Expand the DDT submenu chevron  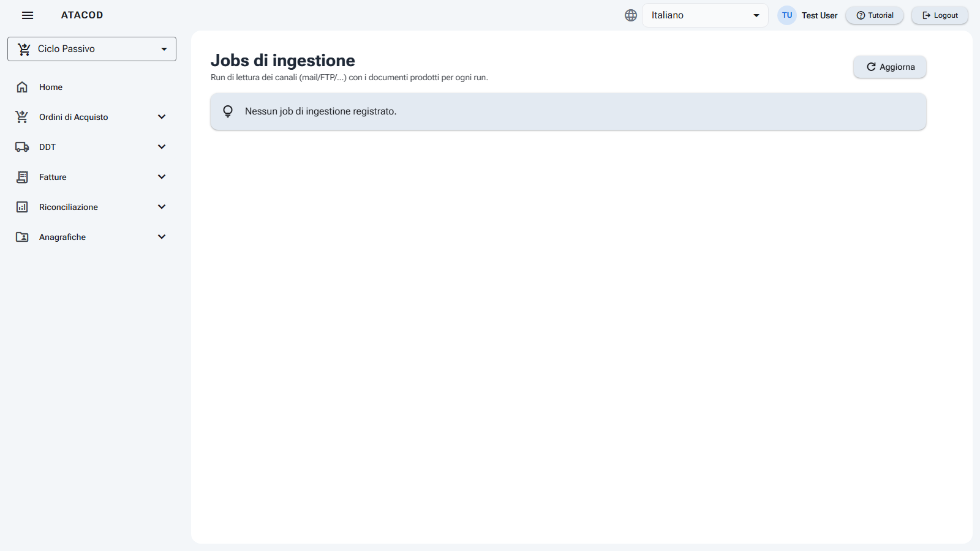tap(162, 147)
